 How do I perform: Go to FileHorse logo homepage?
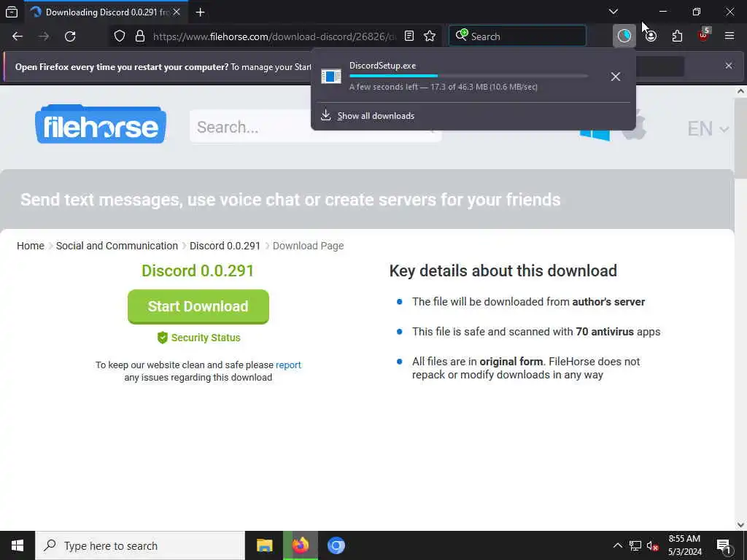pyautogui.click(x=101, y=124)
